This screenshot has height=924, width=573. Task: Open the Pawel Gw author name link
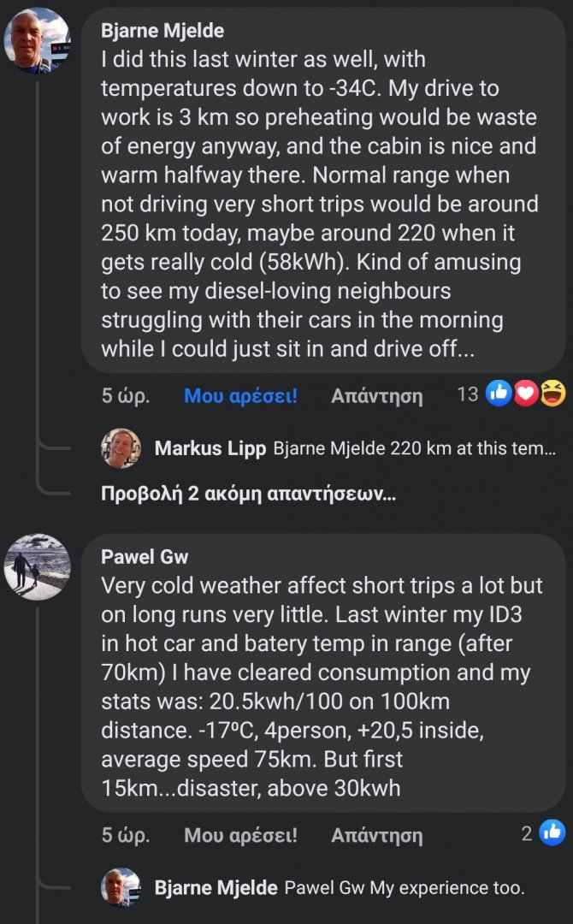coord(145,557)
